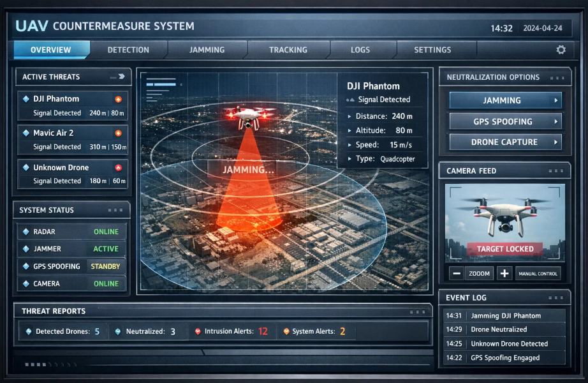The width and height of the screenshot is (588, 383).
Task: Click the System Alerts orange marker icon
Action: pyautogui.click(x=286, y=331)
